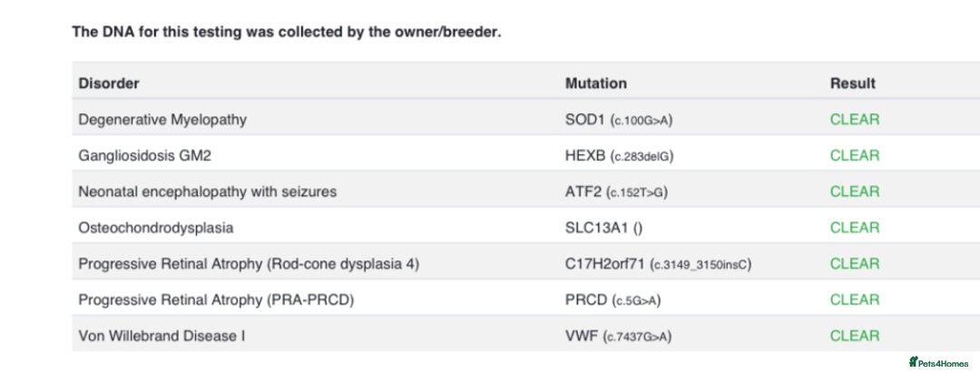The width and height of the screenshot is (980, 373).
Task: Click the Disorder column header
Action: [109, 83]
